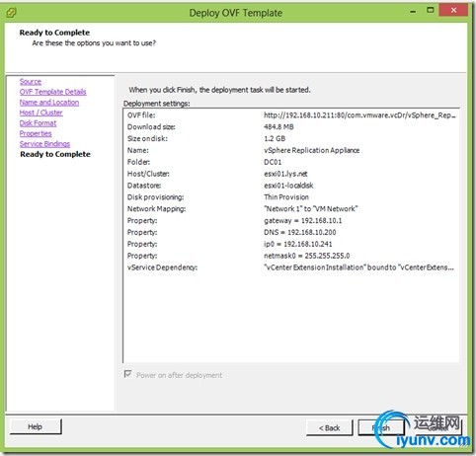Click the Disk provisioning label
476x456 pixels.
pyautogui.click(x=155, y=197)
